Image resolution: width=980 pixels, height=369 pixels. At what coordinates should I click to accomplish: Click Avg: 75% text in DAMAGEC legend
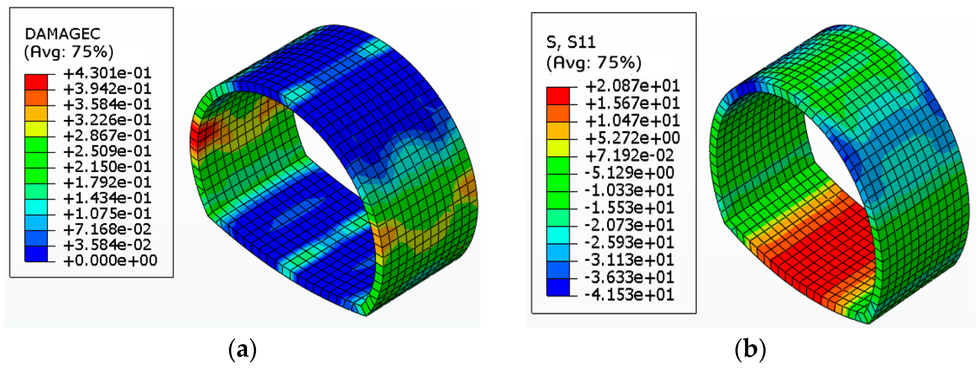(x=69, y=52)
